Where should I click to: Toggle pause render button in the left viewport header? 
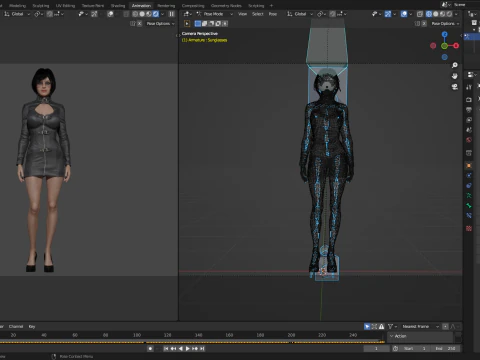(x=171, y=14)
